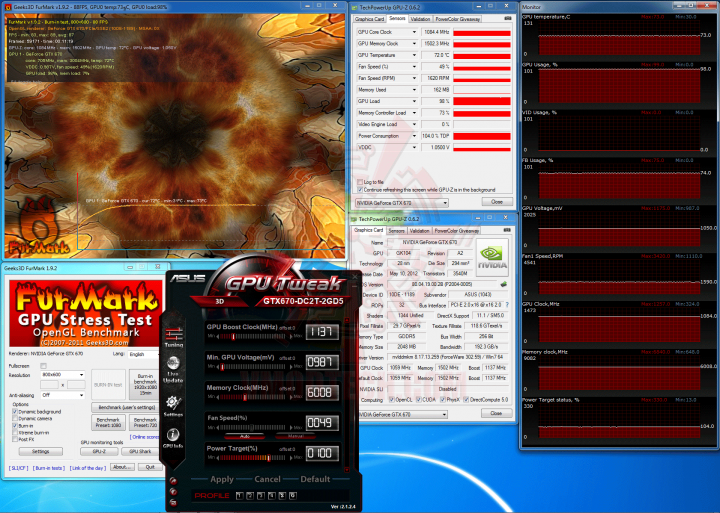Launch GPU-Z from FurMark monitoring tools

pos(99,451)
